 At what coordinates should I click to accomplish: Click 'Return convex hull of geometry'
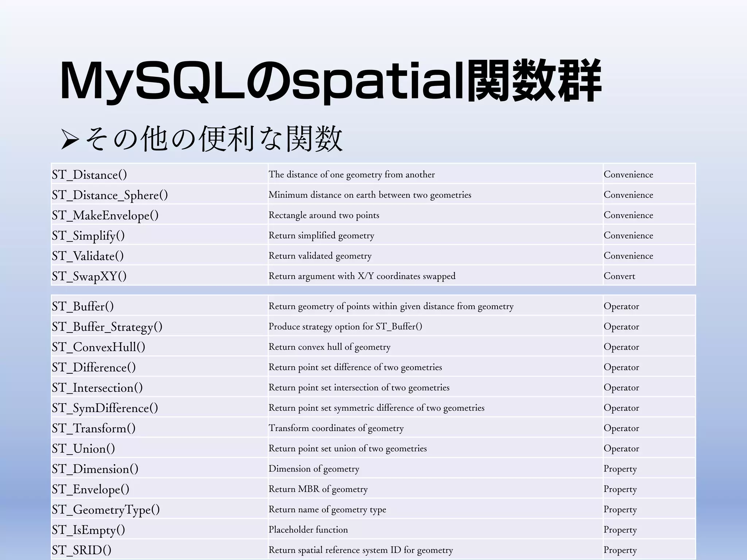click(x=329, y=347)
